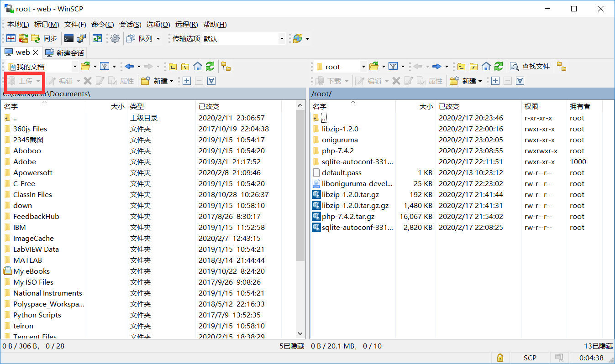Close the web session tab
The height and width of the screenshot is (364, 615).
pos(36,53)
